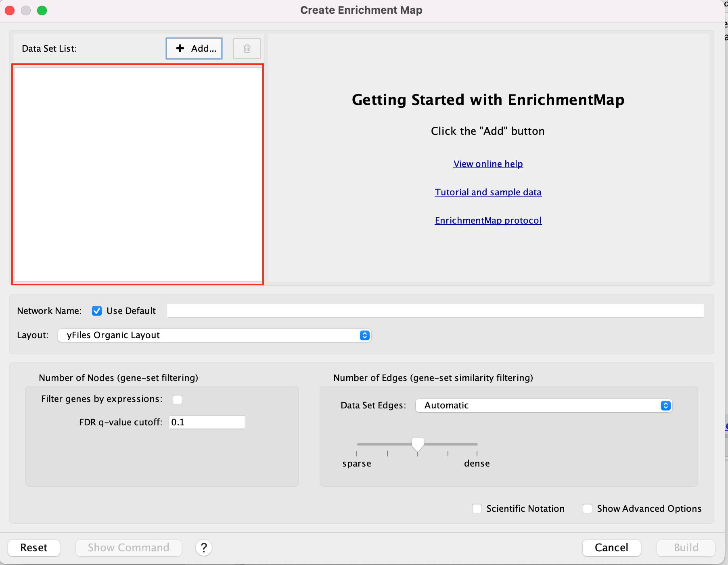
Task: Uncheck the Use Default network name checkbox
Action: point(97,311)
